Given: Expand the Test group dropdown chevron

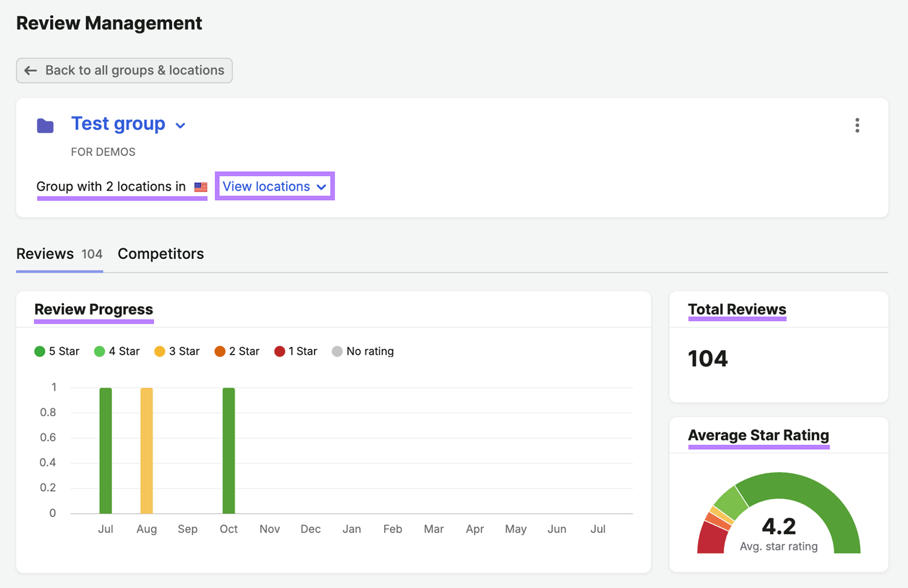Looking at the screenshot, I should point(180,125).
